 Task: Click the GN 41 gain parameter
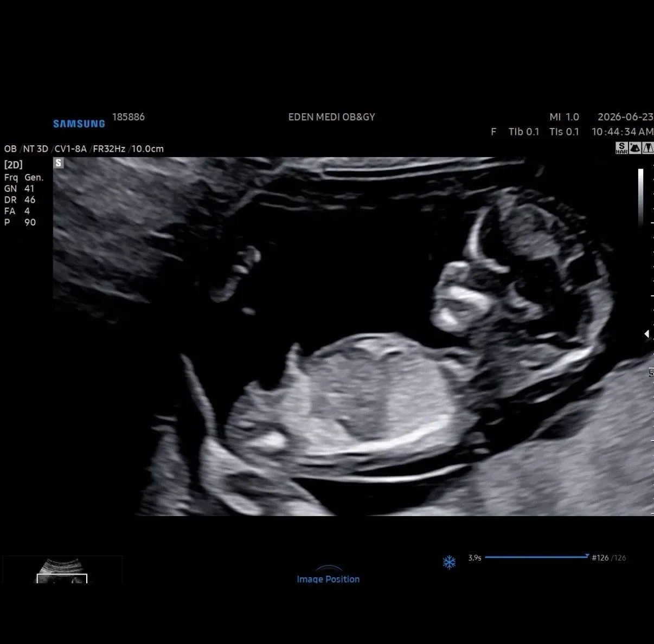19,189
